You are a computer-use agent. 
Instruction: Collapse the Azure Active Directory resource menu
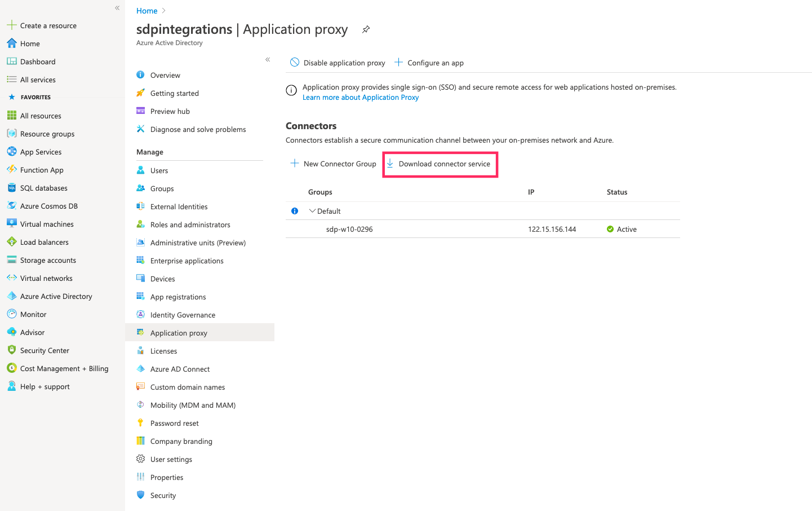point(268,59)
